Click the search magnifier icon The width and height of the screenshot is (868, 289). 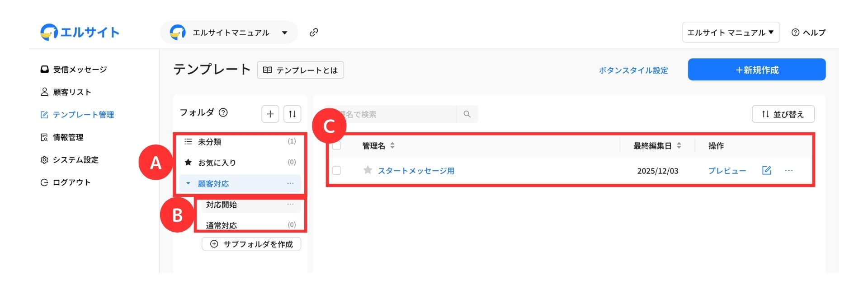(x=467, y=114)
